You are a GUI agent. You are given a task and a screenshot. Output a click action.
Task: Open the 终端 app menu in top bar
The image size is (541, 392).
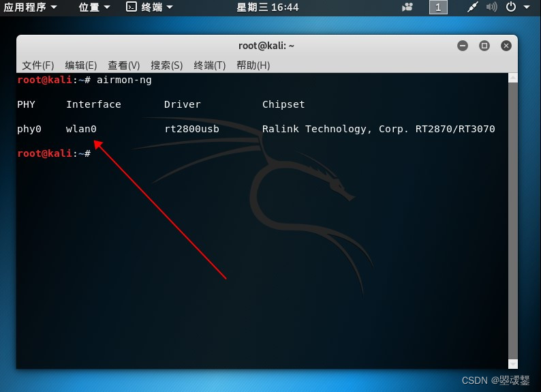(x=157, y=7)
